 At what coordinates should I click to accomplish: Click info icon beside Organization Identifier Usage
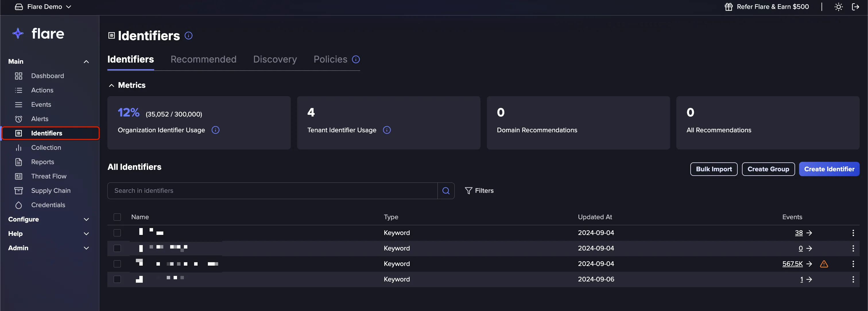pyautogui.click(x=215, y=130)
